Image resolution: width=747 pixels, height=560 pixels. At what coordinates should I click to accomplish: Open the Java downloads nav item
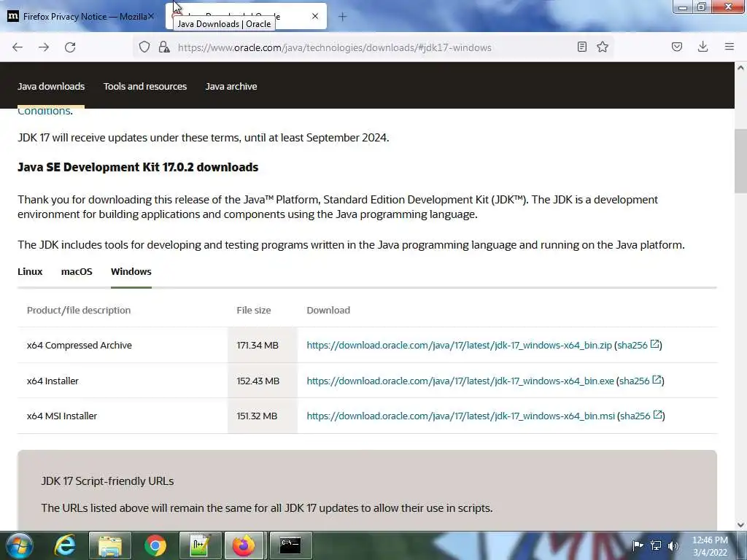[51, 86]
